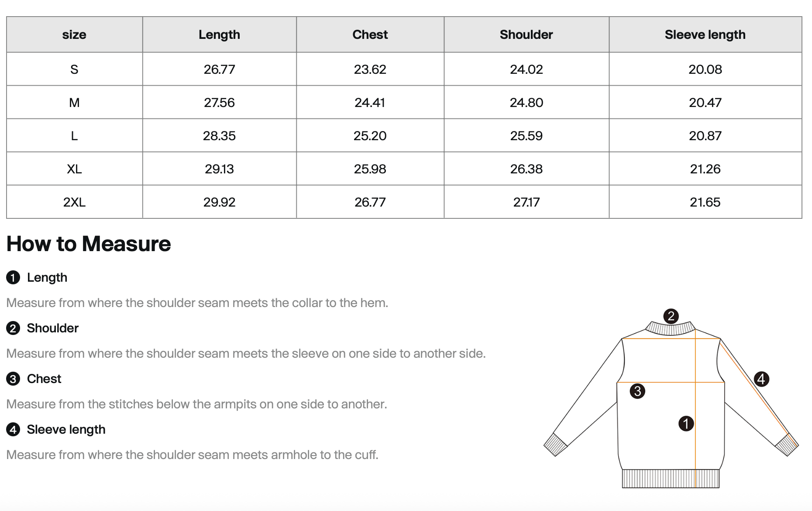This screenshot has height=511, width=812.
Task: Click the Sleeve length column header
Action: click(705, 35)
